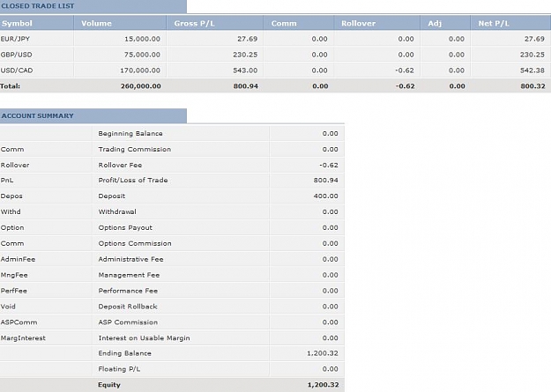Select the Trading Commission label
Viewport: 551px width, 392px height.
[135, 149]
